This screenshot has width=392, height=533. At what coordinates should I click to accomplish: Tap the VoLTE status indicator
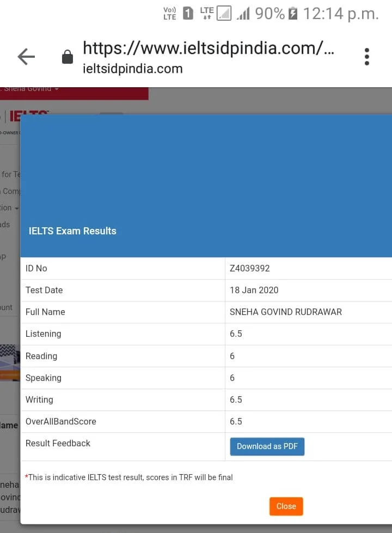click(x=169, y=14)
